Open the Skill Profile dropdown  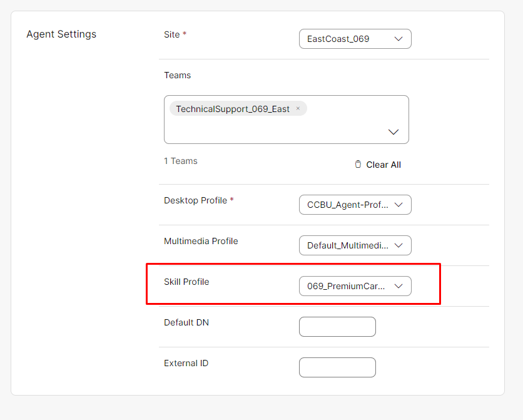(355, 286)
